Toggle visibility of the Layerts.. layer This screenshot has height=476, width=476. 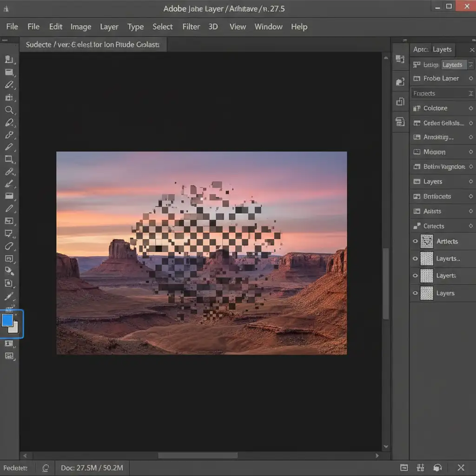pos(415,259)
